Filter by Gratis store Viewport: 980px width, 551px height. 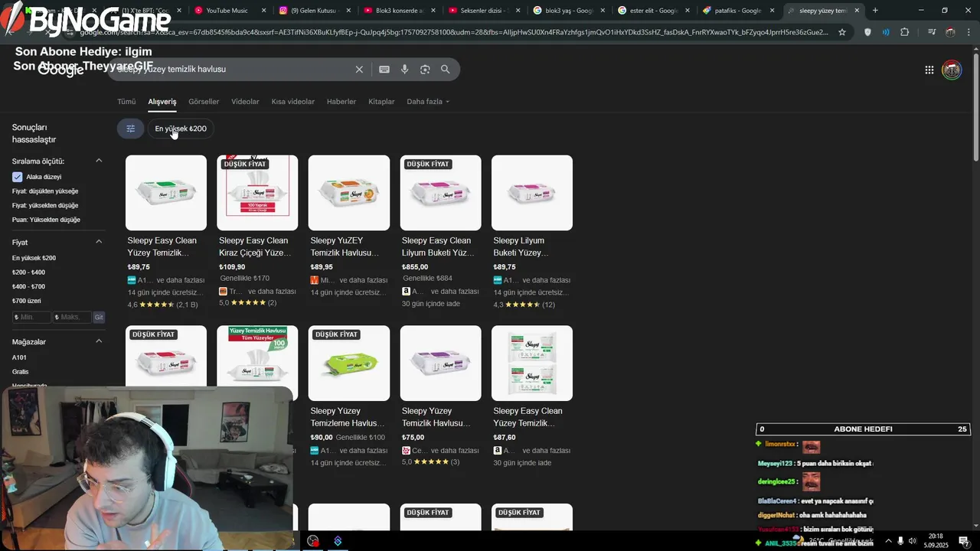(x=21, y=371)
